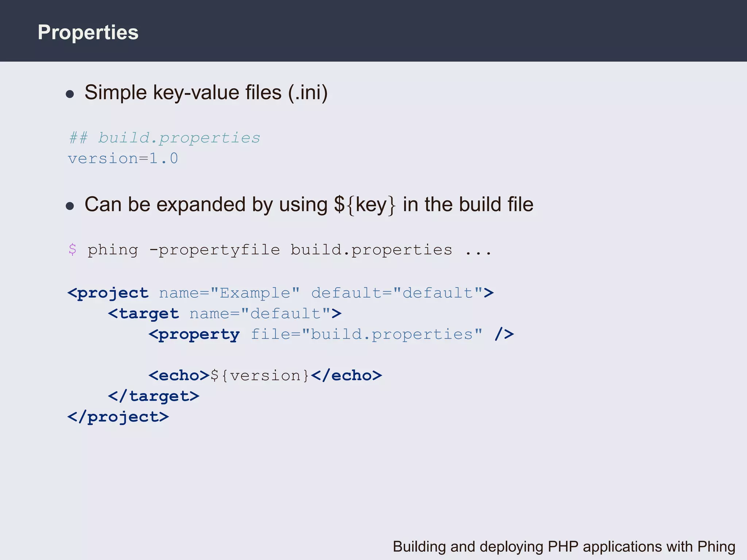Screen dimensions: 747x560
Task: Click the 'version=1.0' code line
Action: (123, 159)
